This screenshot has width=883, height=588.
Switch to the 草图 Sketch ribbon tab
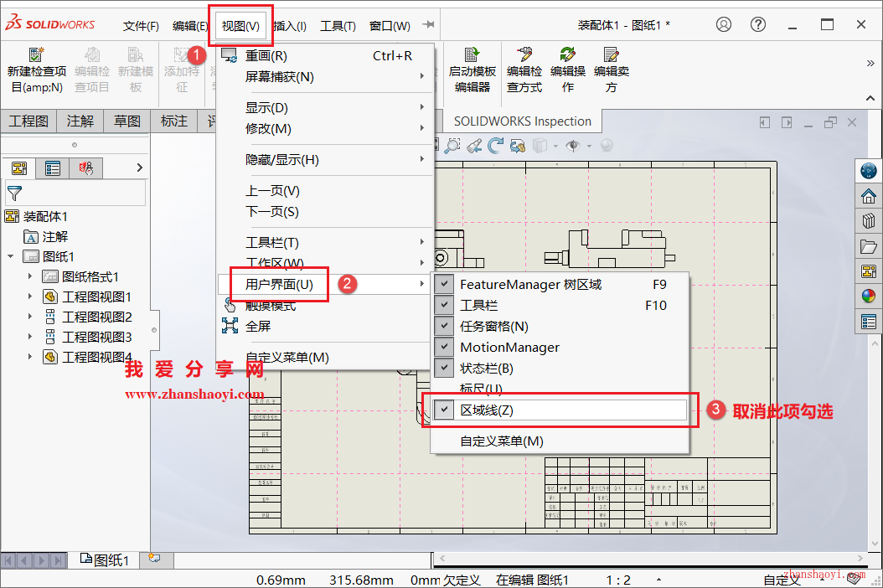(127, 121)
